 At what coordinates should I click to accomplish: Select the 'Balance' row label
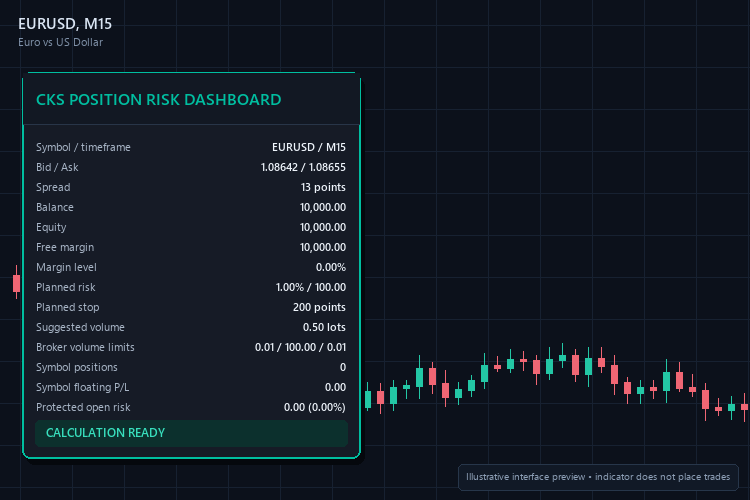pyautogui.click(x=55, y=207)
